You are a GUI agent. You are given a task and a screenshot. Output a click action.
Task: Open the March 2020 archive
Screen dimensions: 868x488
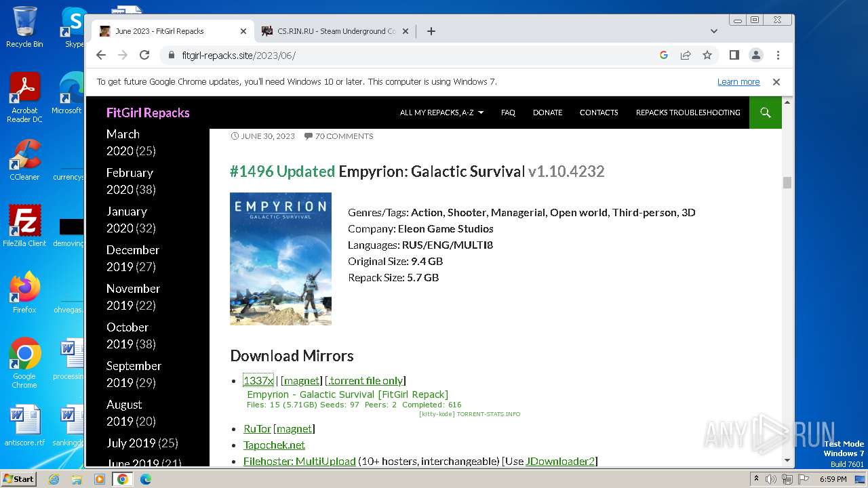tap(123, 142)
